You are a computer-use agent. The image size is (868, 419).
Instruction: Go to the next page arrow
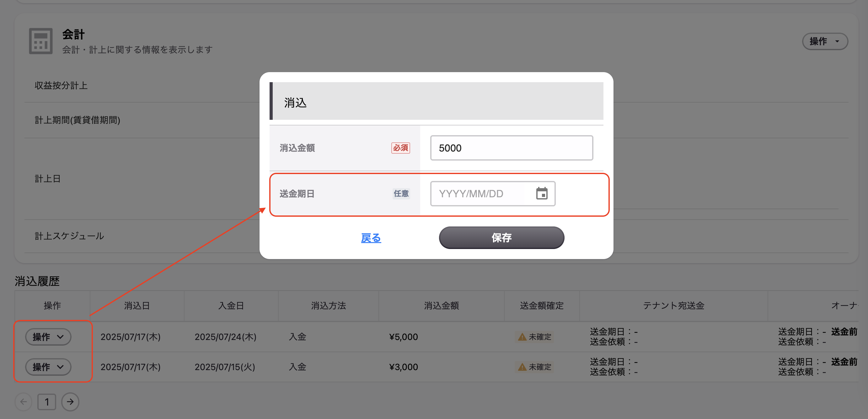coord(70,401)
